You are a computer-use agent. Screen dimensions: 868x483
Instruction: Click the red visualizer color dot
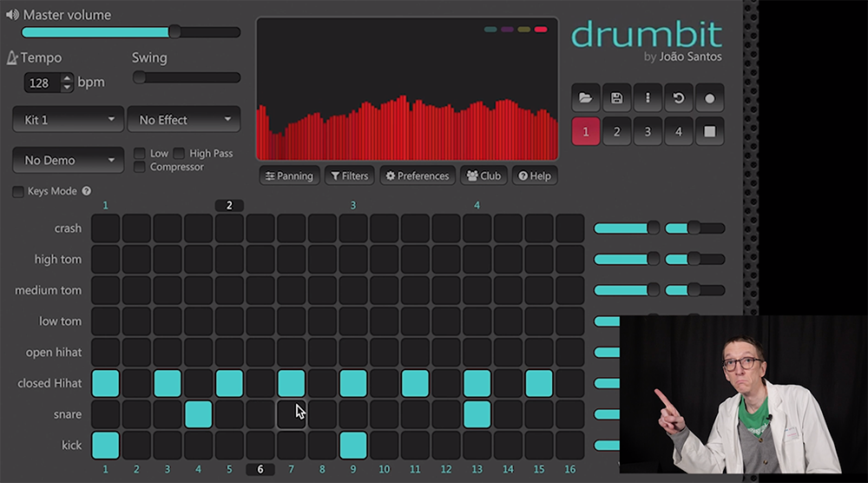541,30
